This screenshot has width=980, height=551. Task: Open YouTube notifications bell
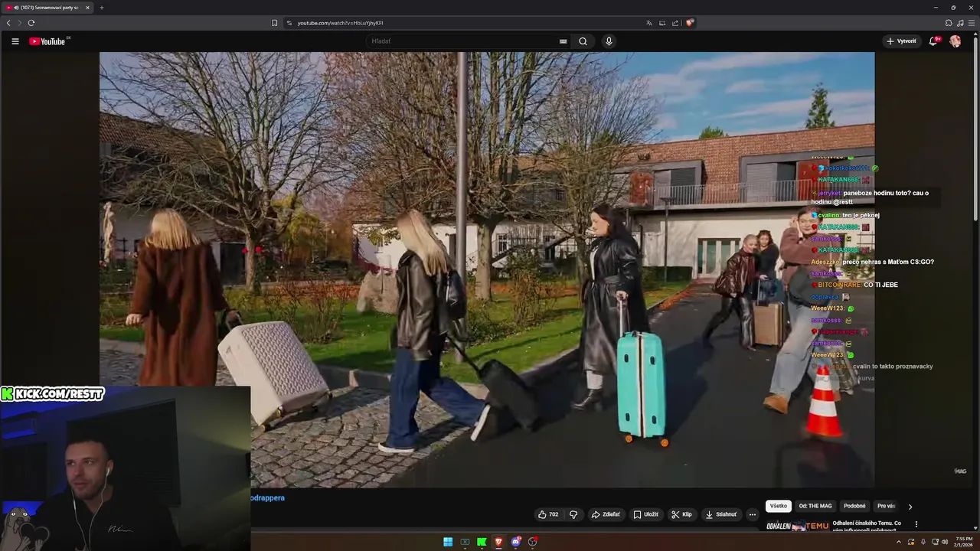point(933,41)
